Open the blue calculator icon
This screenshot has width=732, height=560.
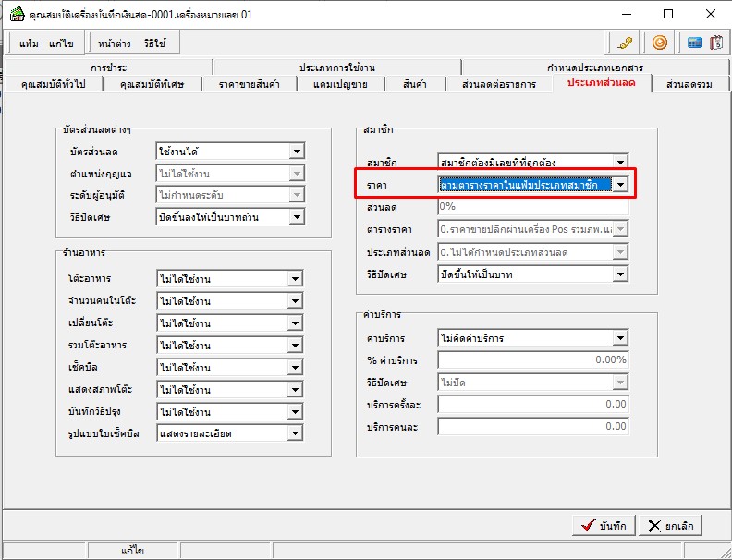[x=694, y=43]
